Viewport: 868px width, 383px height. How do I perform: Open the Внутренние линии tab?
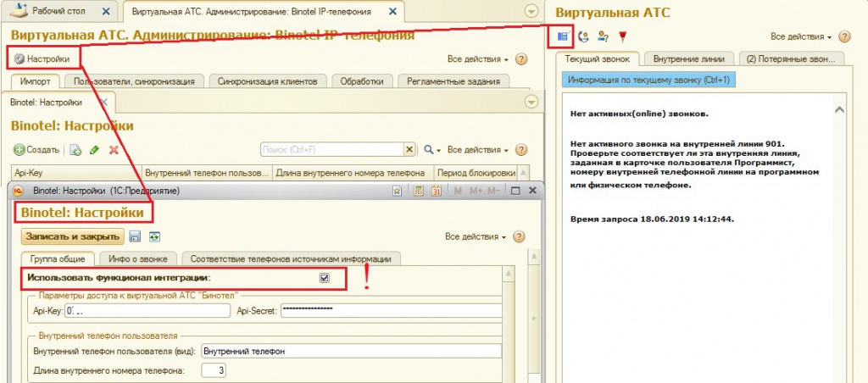(688, 58)
